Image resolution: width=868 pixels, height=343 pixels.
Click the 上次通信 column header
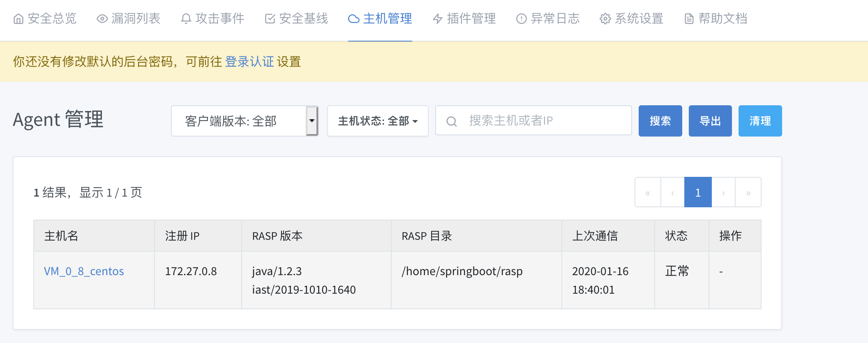click(608, 236)
